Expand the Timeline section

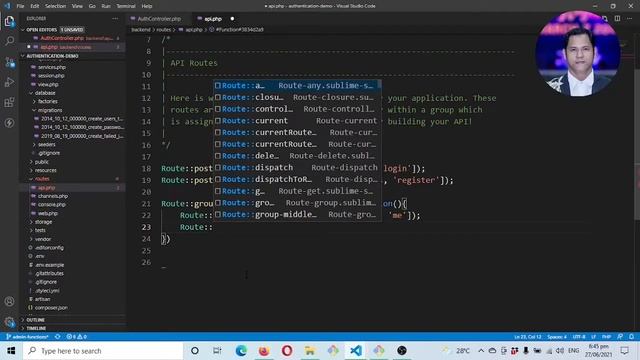click(36, 328)
